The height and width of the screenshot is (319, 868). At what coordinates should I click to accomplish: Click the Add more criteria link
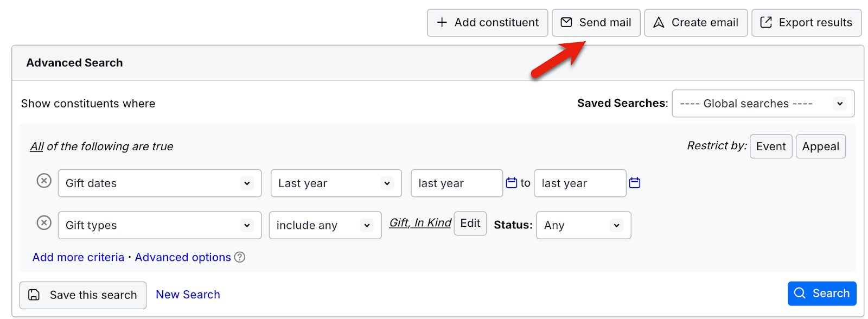click(78, 257)
